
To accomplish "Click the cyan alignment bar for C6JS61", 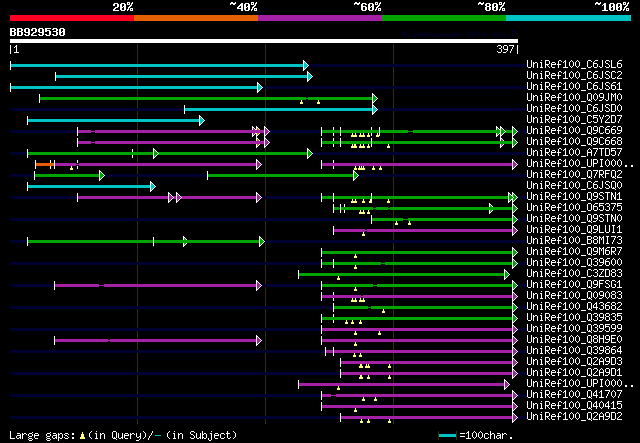I will pos(134,87).
